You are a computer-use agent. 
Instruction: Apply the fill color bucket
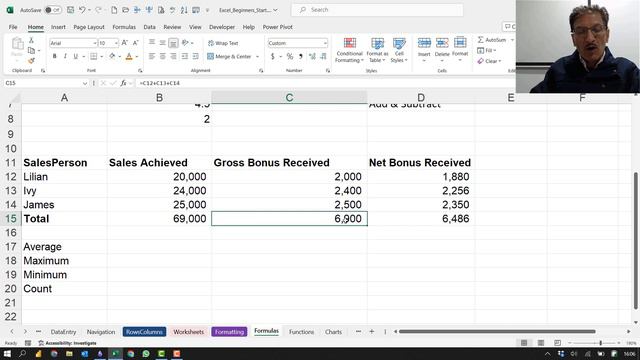click(x=112, y=56)
